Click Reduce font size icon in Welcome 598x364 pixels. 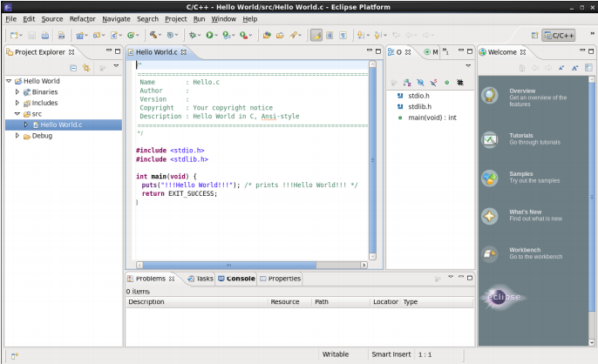click(561, 68)
